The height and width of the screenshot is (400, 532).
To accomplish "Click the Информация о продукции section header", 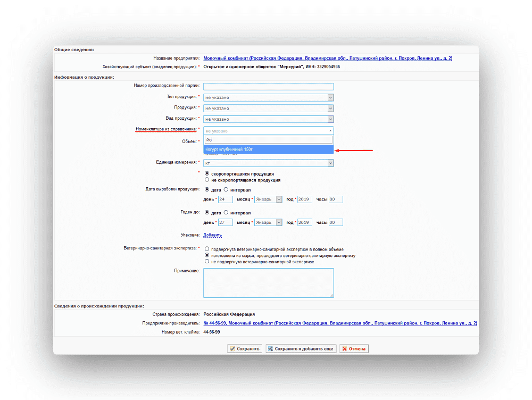I will click(84, 77).
